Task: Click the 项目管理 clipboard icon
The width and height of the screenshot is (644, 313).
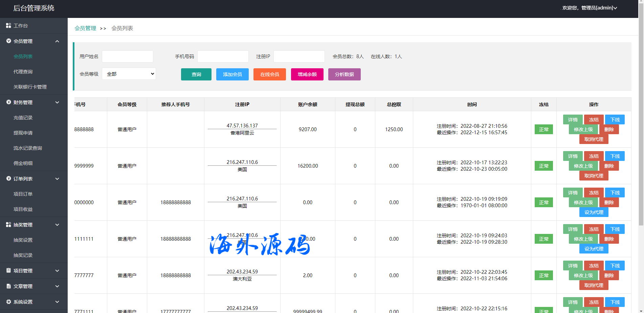Action: [x=8, y=270]
